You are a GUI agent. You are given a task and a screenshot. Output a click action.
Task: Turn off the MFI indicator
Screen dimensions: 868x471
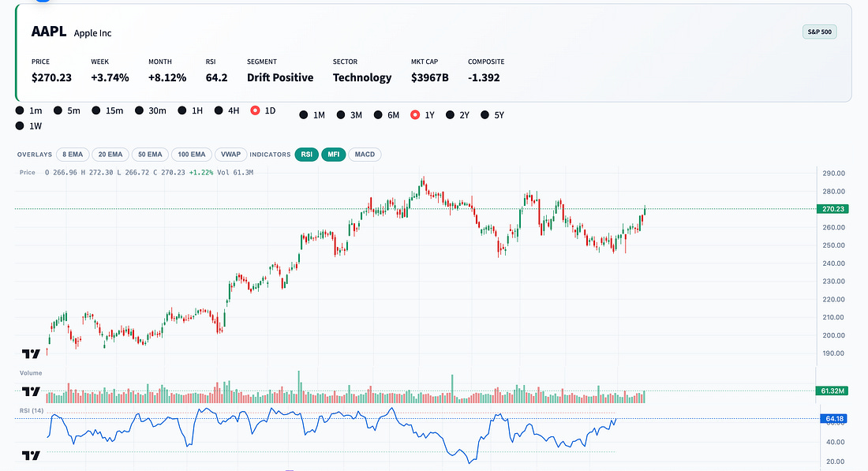coord(333,155)
